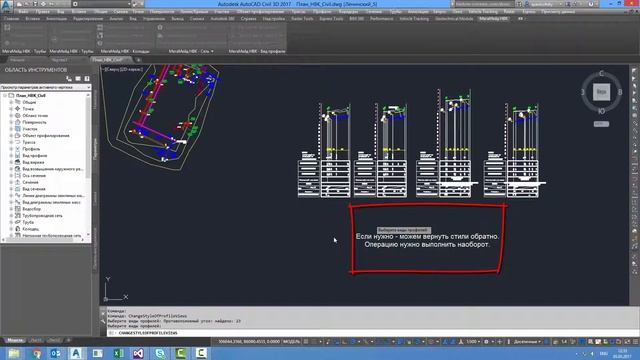Click the Профили icon in the tree
Screen dimensions: 640x360
18,149
